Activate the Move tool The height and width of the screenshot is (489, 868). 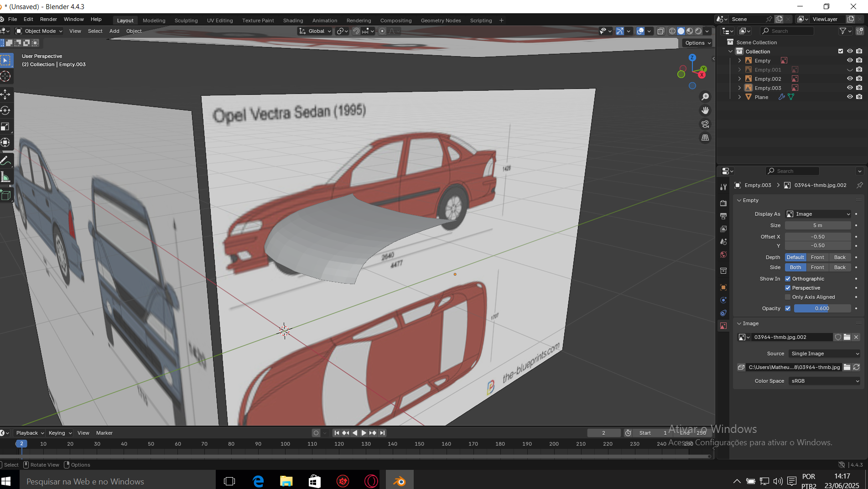click(x=5, y=94)
